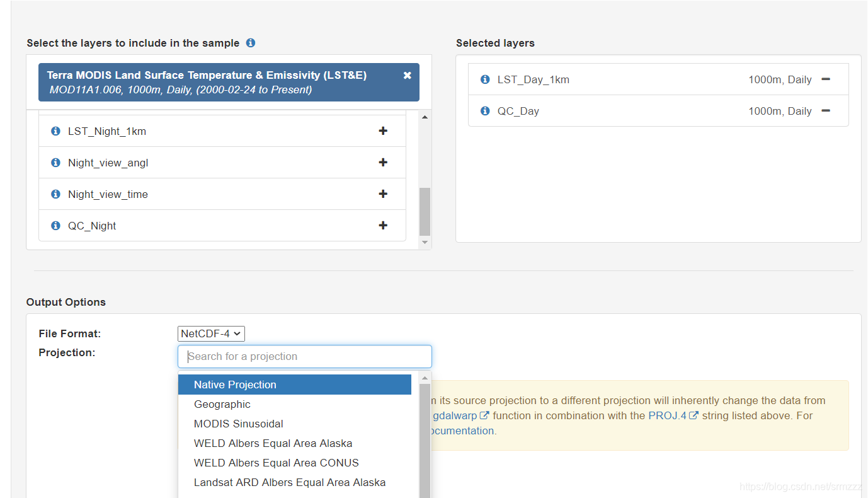Choose MODIS Sinusoidal projection option
The width and height of the screenshot is (868, 498).
coord(295,424)
